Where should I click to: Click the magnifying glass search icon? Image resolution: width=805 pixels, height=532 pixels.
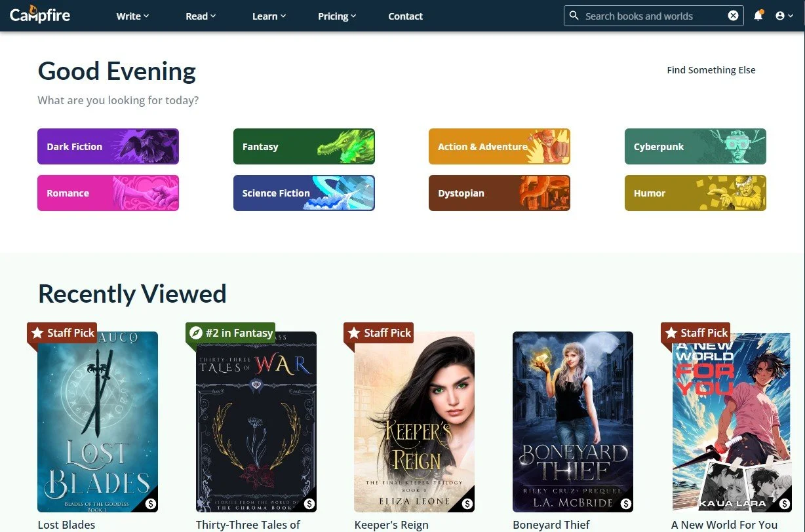click(x=574, y=16)
